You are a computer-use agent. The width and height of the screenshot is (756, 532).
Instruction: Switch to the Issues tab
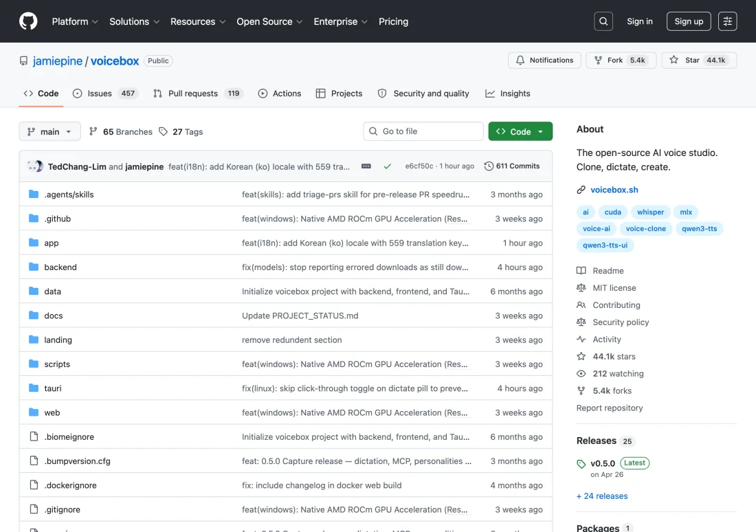(106, 93)
